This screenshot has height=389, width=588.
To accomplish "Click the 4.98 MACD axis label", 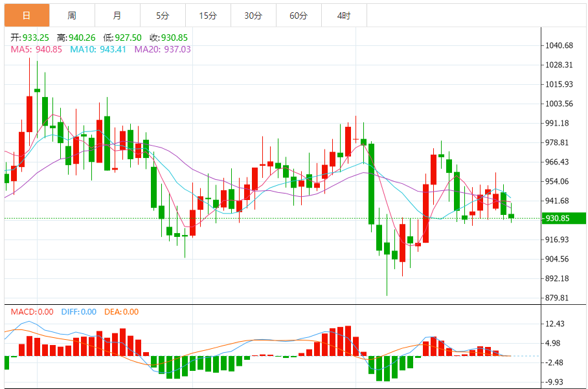I will coord(554,343).
